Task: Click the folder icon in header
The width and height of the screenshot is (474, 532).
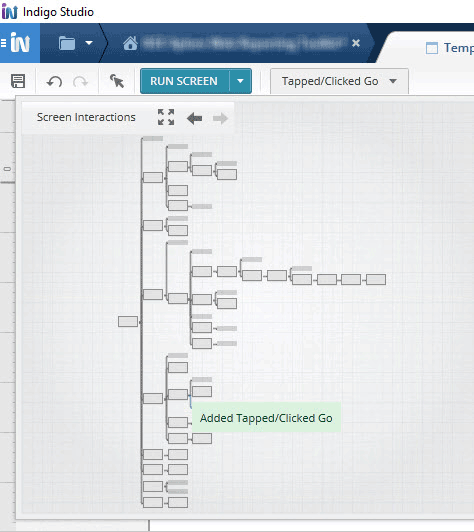Action: (67, 43)
